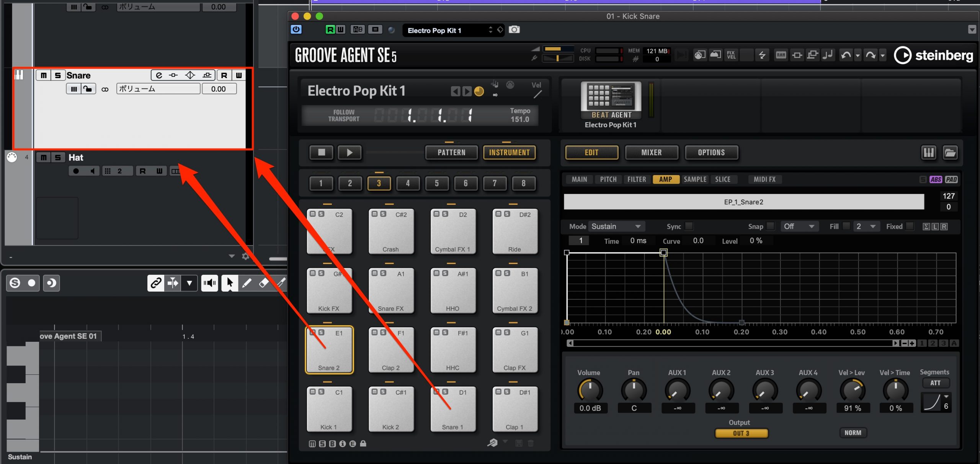The image size is (980, 464).
Task: Open the Mode Sustain dropdown
Action: pyautogui.click(x=617, y=226)
